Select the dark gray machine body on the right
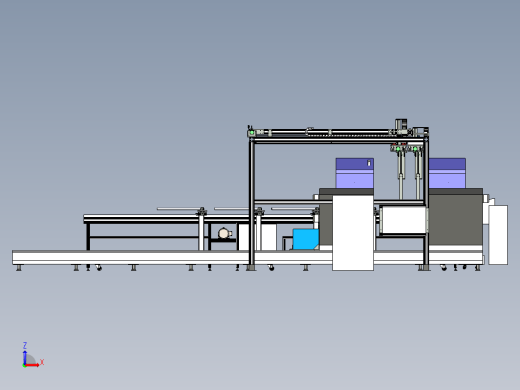Viewport: 520px width, 390px height. (455, 220)
